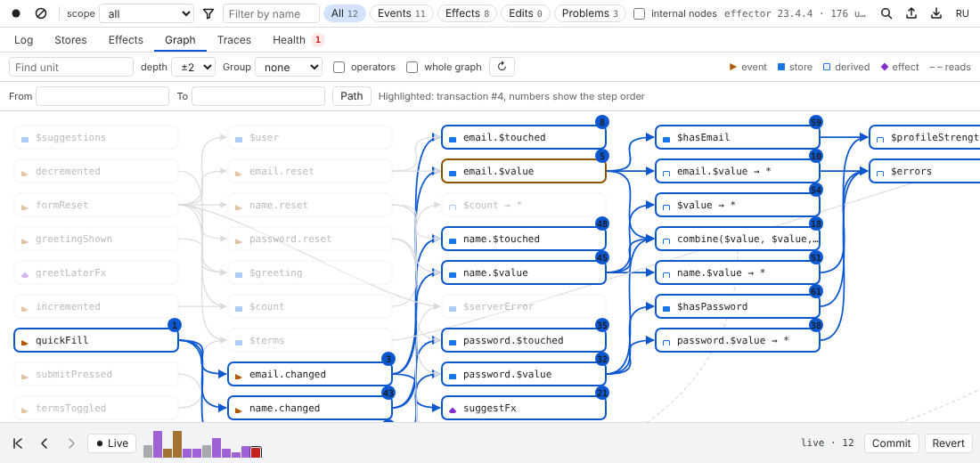This screenshot has width=980, height=463.
Task: Click the tallest brown timeline bar
Action: pyautogui.click(x=177, y=444)
